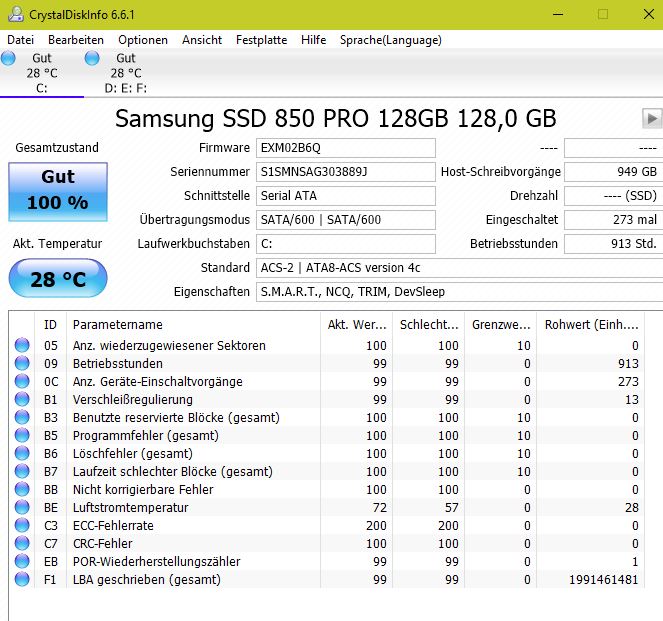663x621 pixels.
Task: Click status orb of LBA geschrieben row
Action: click(22, 579)
